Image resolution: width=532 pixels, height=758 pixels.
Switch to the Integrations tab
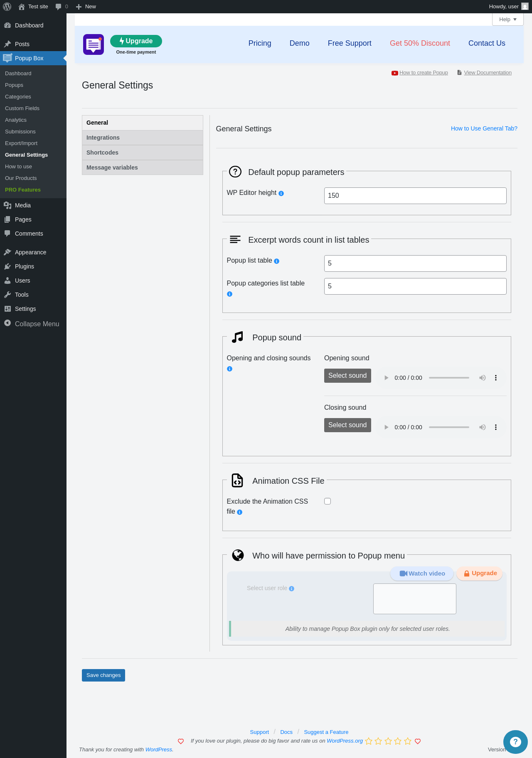pos(142,138)
